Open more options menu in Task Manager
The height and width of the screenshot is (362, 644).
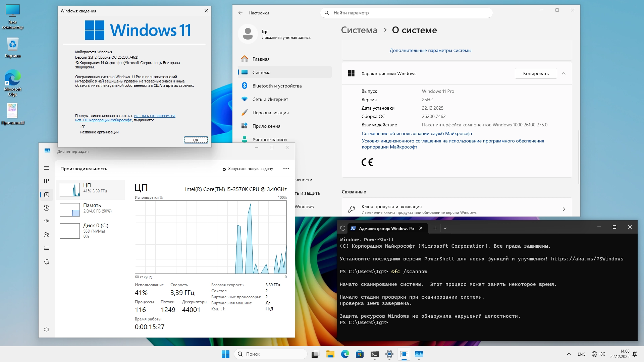click(x=286, y=169)
